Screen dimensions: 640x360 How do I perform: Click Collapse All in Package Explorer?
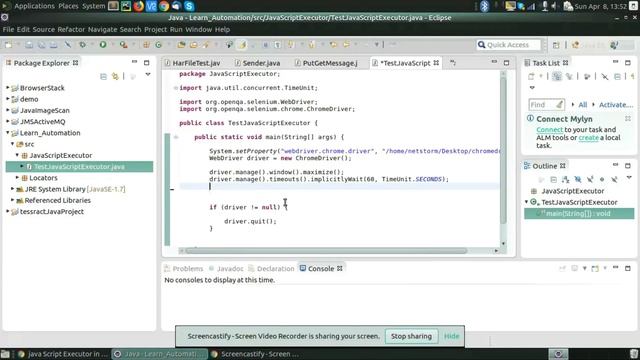tap(103, 76)
